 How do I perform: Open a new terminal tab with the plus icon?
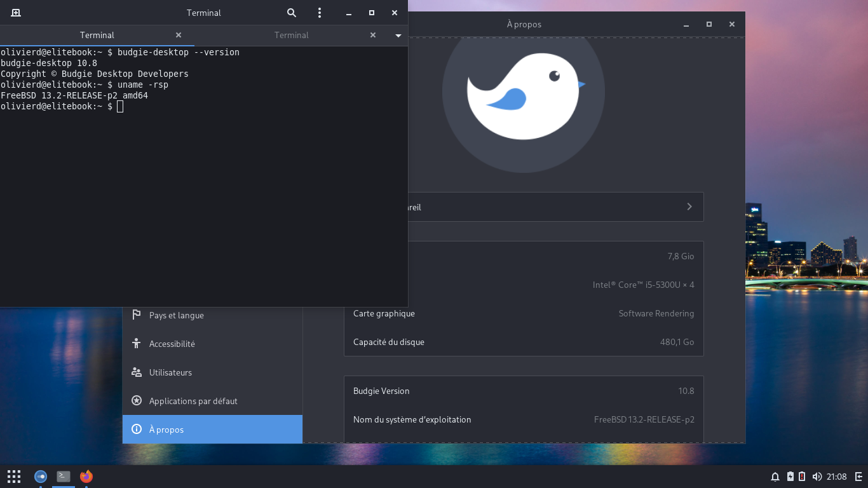[x=16, y=13]
